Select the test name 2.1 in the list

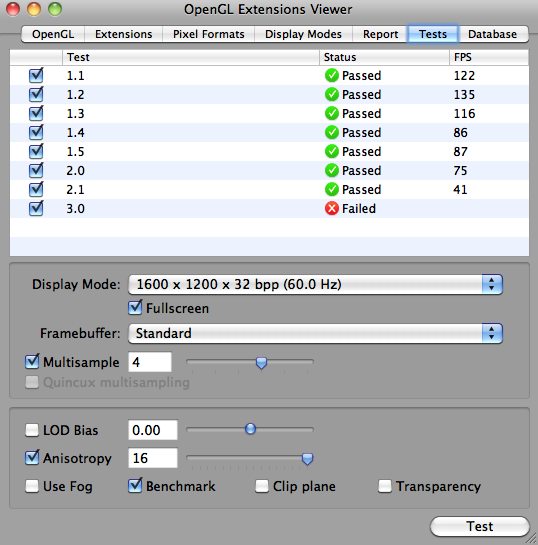click(75, 189)
